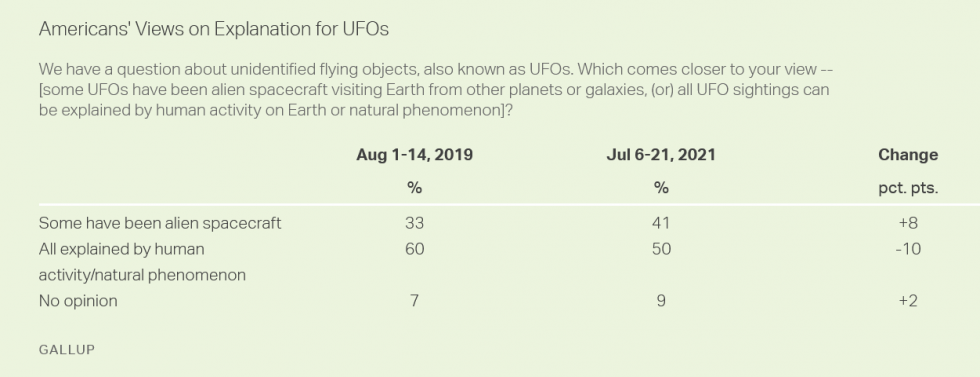Click the value 50 in the 2021 column

[x=661, y=249]
